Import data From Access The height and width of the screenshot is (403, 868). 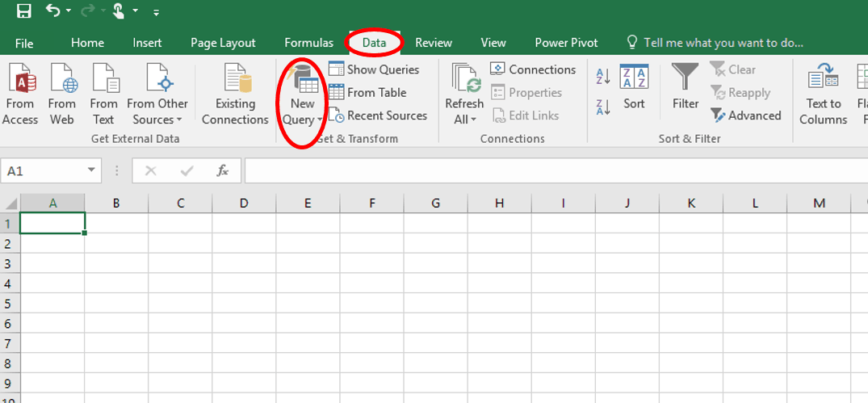tap(20, 94)
